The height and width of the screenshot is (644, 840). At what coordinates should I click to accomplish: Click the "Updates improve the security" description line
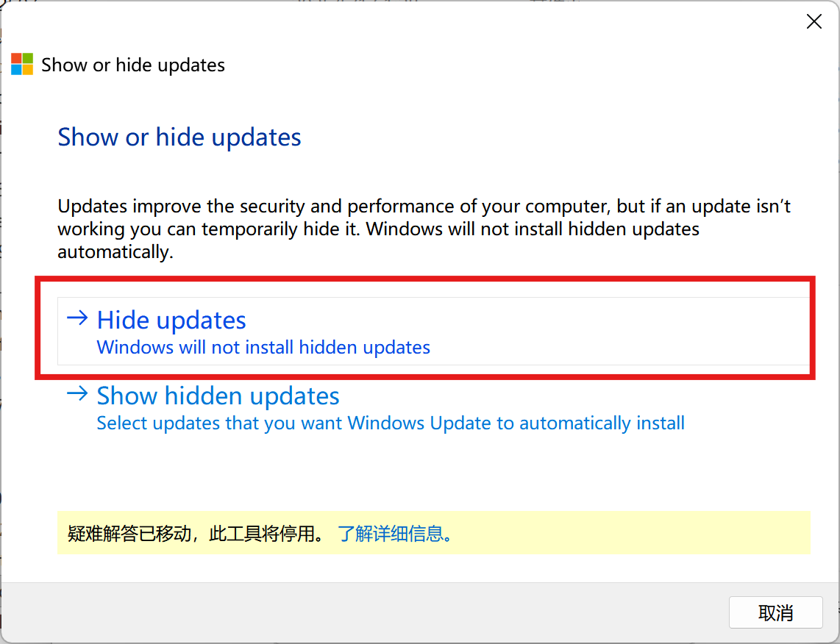click(x=424, y=207)
